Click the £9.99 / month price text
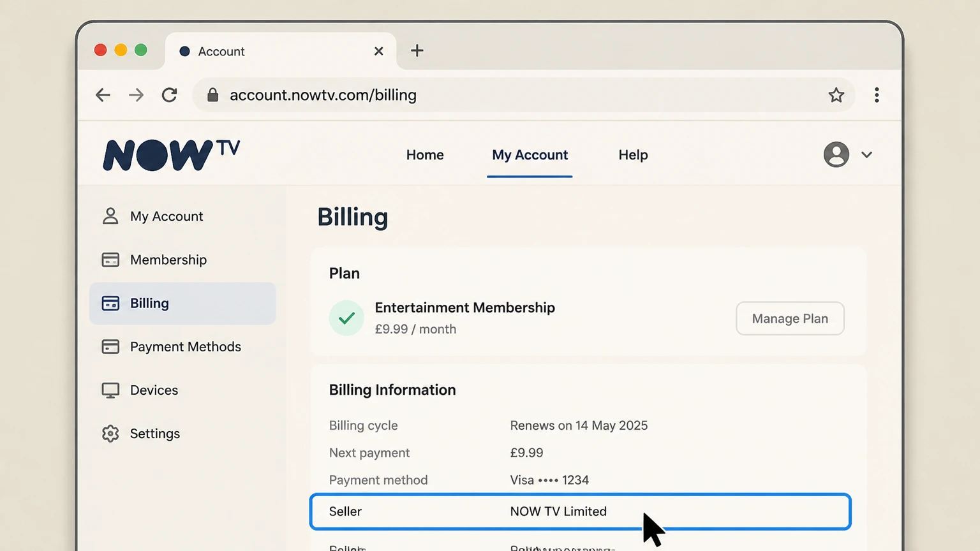This screenshot has width=980, height=551. point(415,329)
